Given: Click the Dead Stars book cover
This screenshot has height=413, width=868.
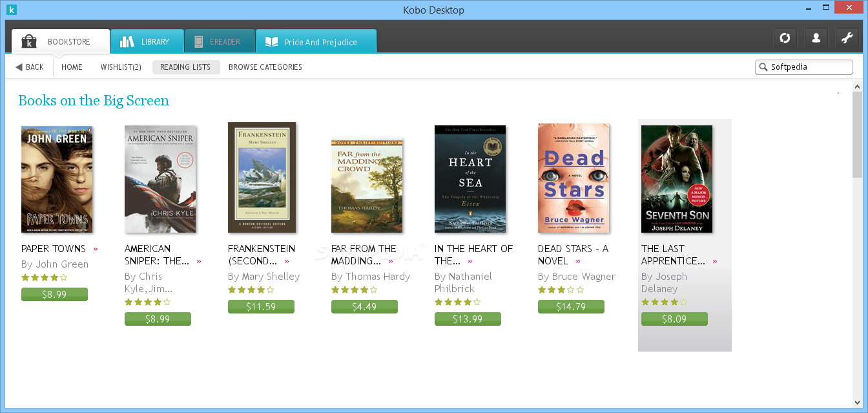Looking at the screenshot, I should click(573, 178).
